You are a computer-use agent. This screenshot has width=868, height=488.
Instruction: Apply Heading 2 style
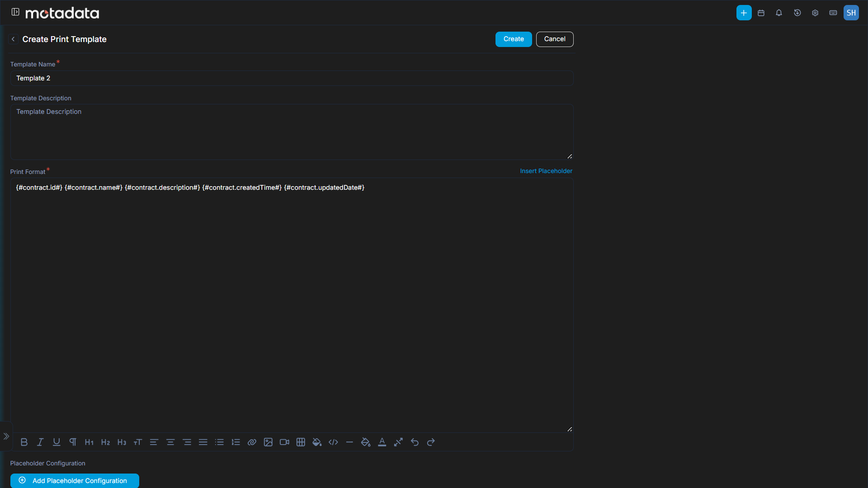105,442
